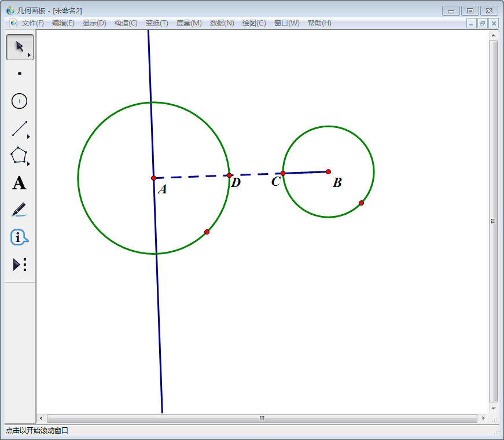Screen dimensions: 504x440
Task: Click the Information tool
Action: pos(20,237)
